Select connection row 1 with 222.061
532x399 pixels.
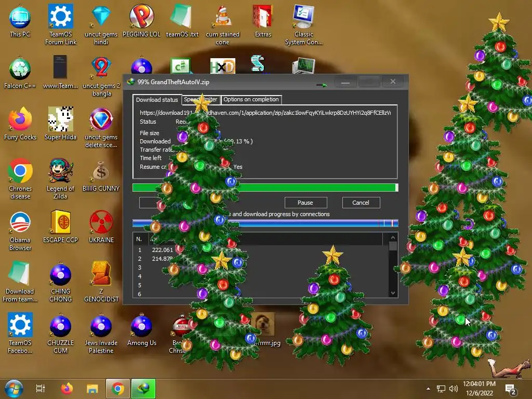pos(261,250)
